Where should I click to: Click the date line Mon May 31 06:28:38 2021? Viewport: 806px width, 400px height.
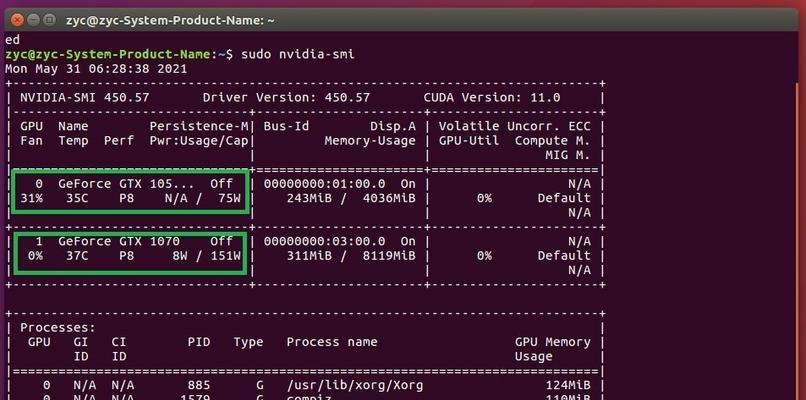tap(96, 68)
